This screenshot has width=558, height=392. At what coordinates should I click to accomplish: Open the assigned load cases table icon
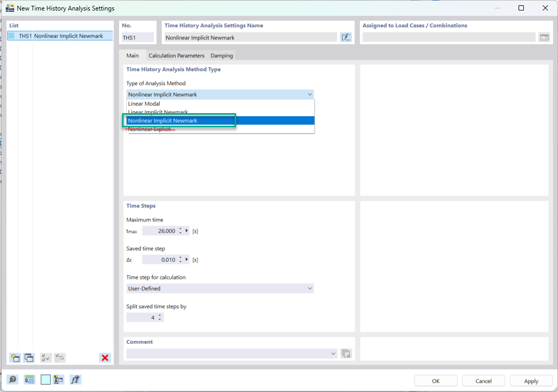click(x=544, y=37)
